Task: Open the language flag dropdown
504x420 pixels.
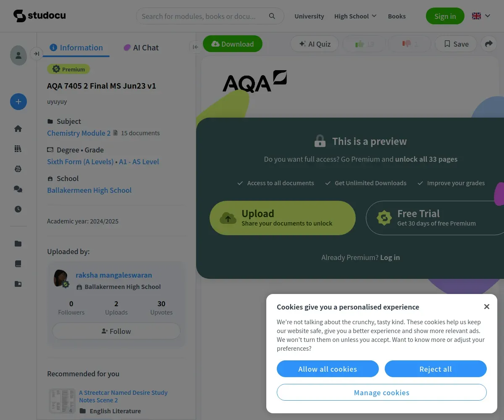Action: [x=481, y=16]
